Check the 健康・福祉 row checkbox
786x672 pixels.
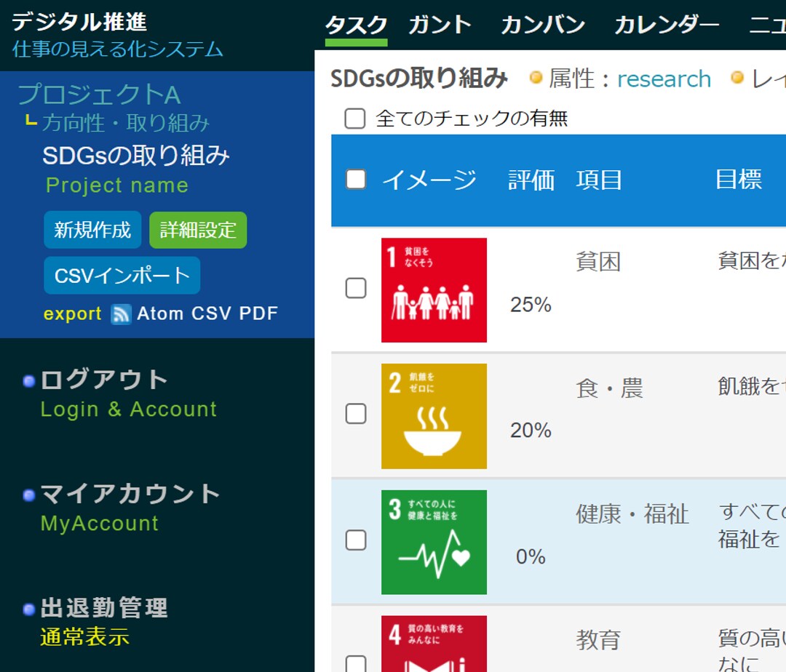coord(356,540)
